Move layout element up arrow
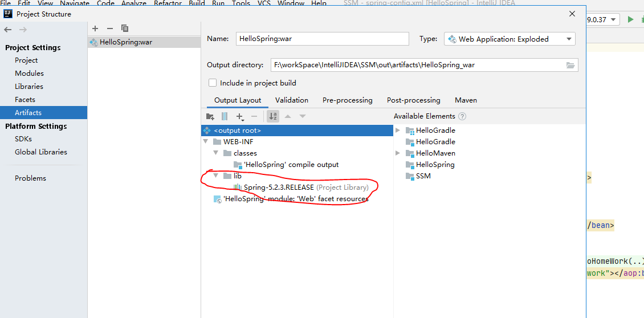The width and height of the screenshot is (644, 318). pos(288,116)
